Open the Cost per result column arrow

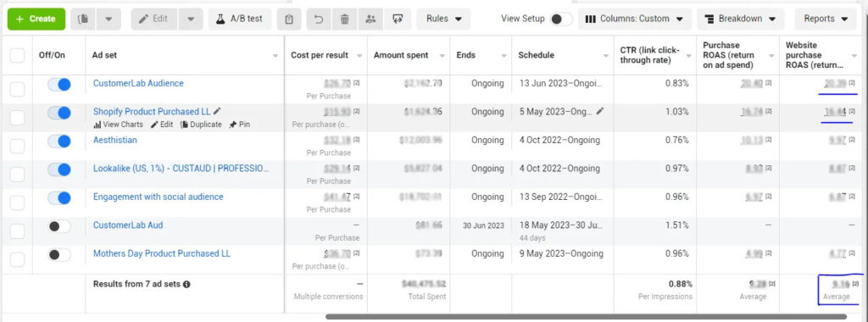359,56
